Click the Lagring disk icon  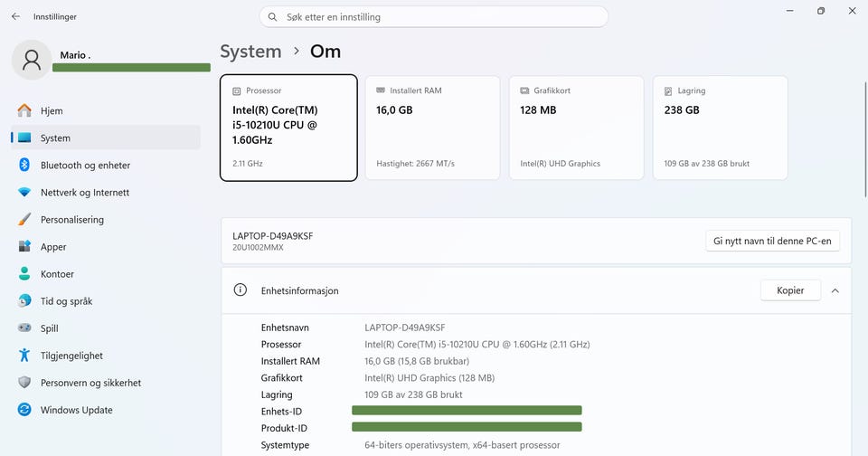668,90
